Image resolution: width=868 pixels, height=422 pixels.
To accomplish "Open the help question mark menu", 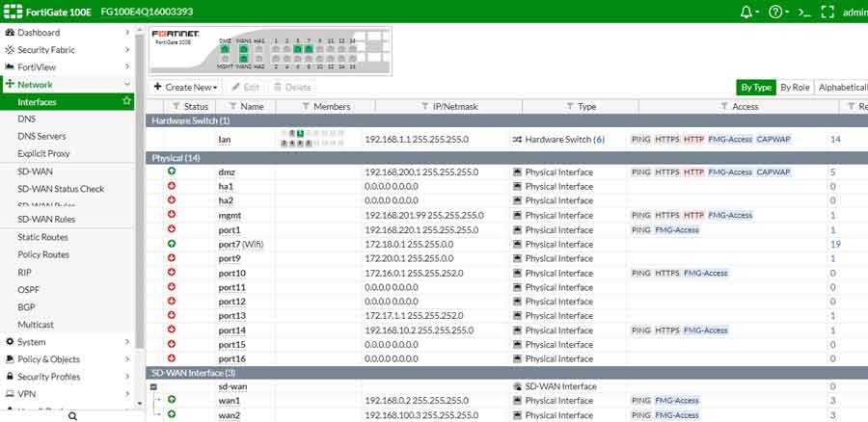I will click(775, 13).
